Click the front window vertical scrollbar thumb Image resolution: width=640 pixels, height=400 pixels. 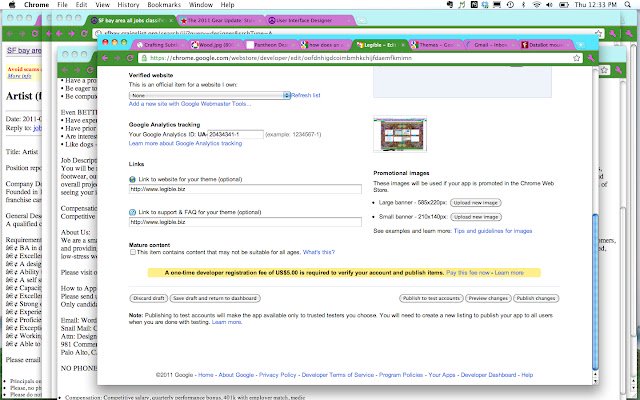[x=595, y=292]
